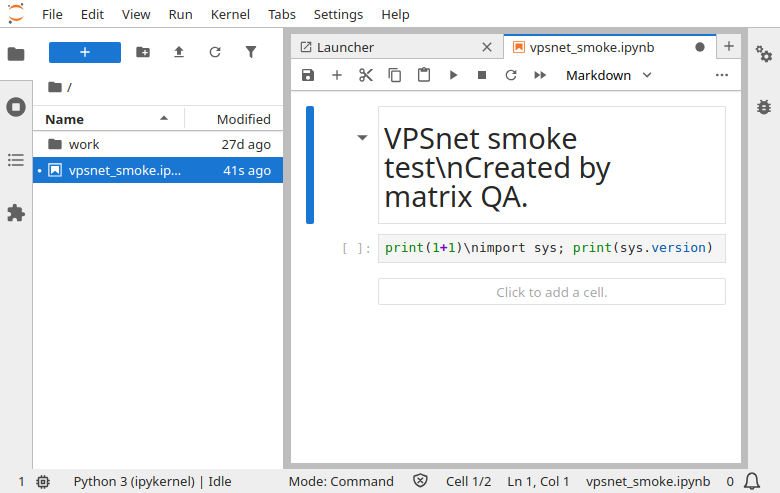Restart kernel and run all cells
The image size is (780, 493).
point(540,75)
